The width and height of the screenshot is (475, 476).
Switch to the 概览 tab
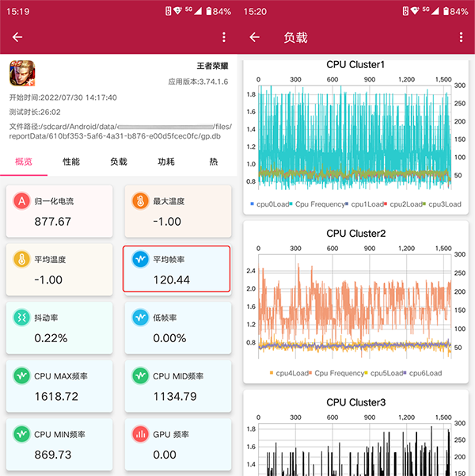point(24,162)
